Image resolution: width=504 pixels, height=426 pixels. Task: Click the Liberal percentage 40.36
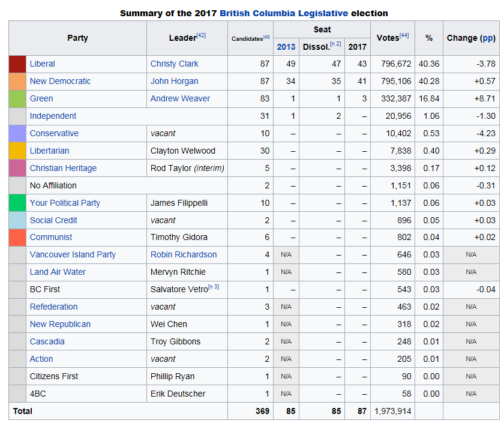tap(429, 64)
